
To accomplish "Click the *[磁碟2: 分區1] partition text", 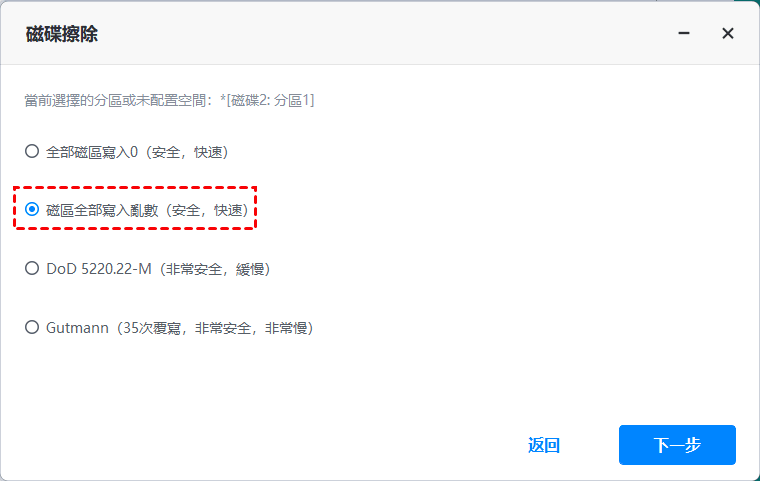I will [267, 100].
